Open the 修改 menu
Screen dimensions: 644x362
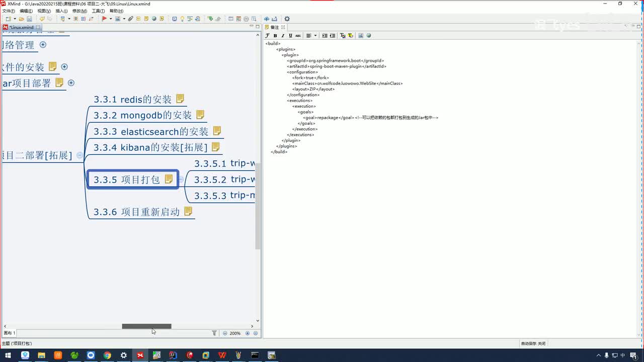pos(79,11)
